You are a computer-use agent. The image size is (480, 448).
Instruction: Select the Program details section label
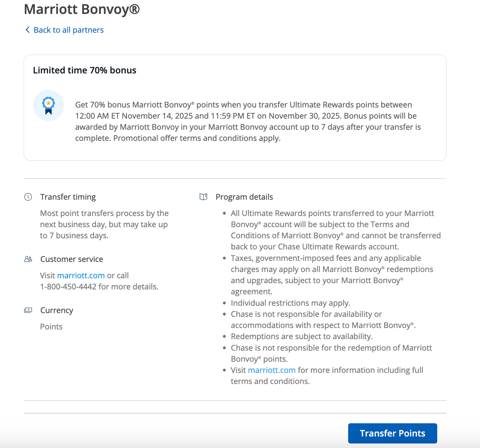point(244,196)
